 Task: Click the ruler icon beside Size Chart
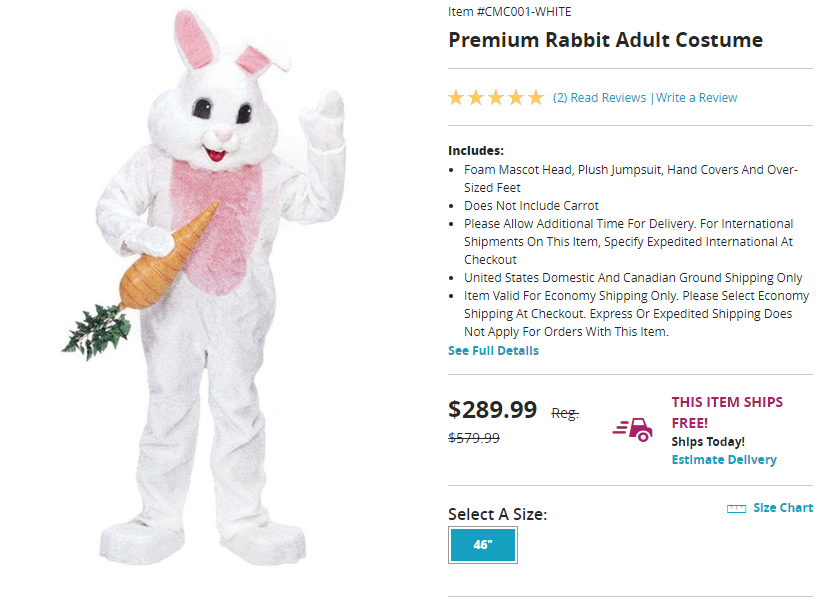(x=736, y=508)
